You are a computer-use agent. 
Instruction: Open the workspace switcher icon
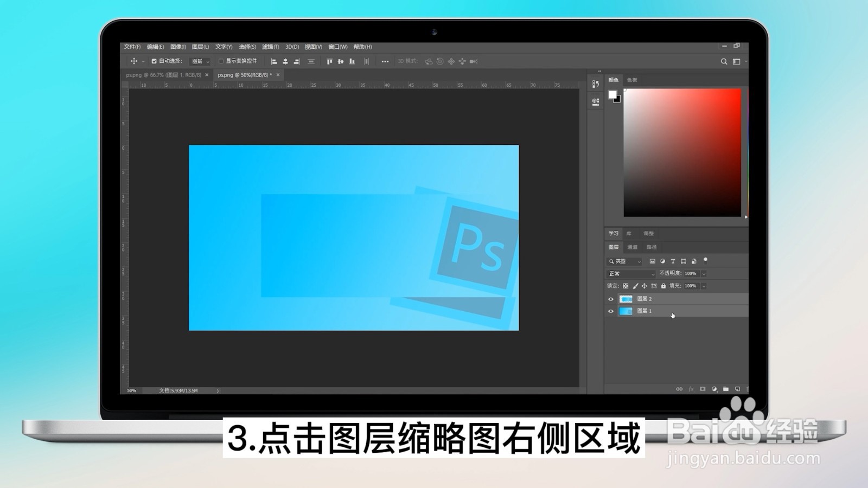point(736,61)
